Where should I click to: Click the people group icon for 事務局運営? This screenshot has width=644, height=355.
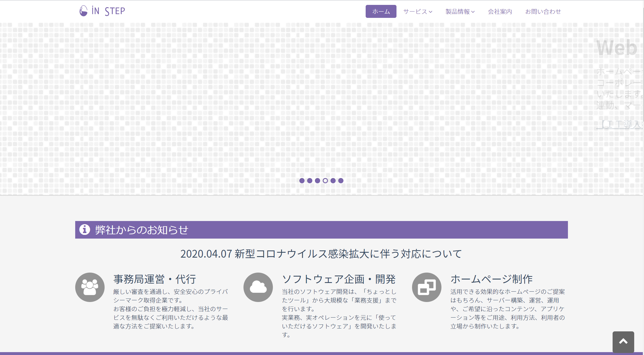[x=90, y=287]
